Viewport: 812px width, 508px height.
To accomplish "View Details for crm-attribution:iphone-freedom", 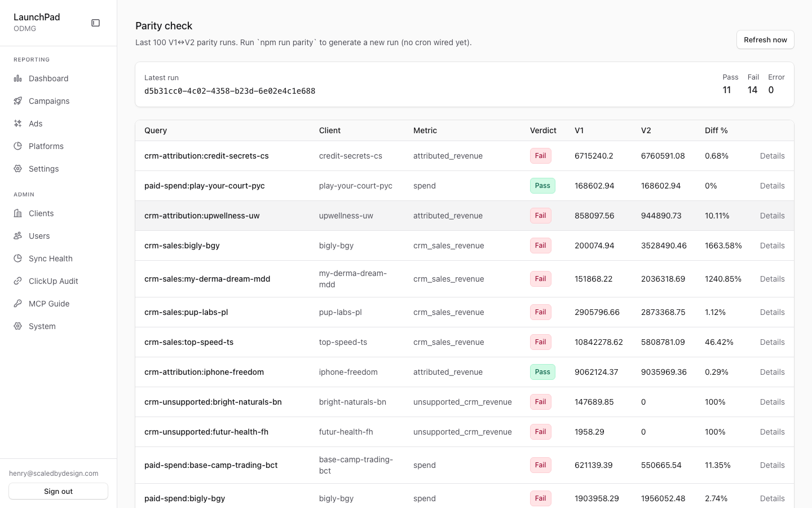I will (772, 372).
